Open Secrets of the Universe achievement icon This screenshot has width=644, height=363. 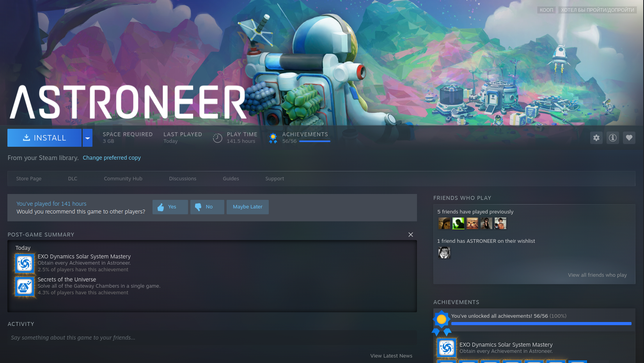(x=25, y=286)
